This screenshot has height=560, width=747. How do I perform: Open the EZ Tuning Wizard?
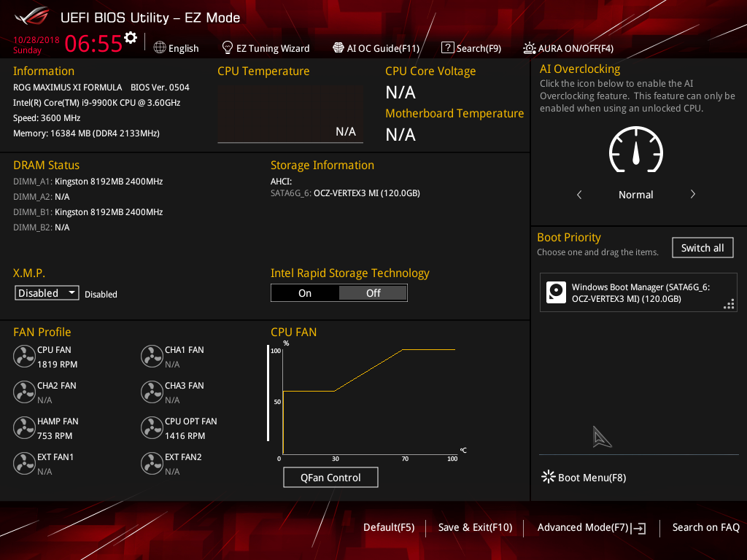click(x=266, y=48)
